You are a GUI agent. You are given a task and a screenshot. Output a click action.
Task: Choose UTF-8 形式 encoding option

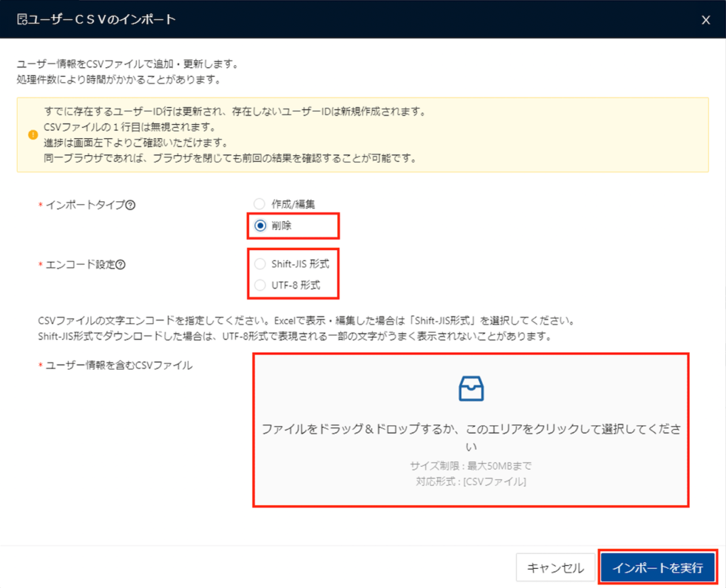259,285
